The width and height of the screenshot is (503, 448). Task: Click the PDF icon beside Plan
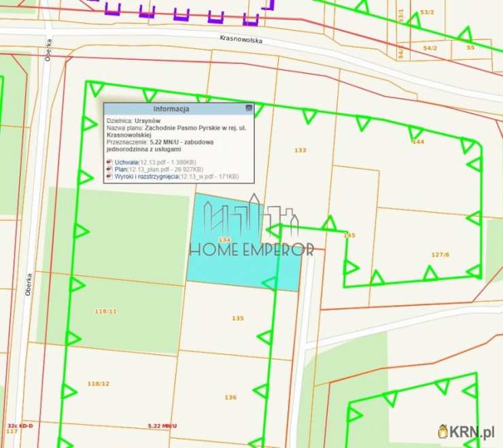[x=109, y=169]
